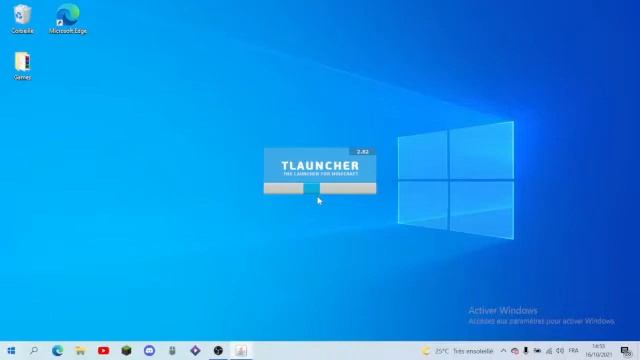Click the TLauncher splash loading progress bar
640x360 pixels.
click(x=320, y=188)
